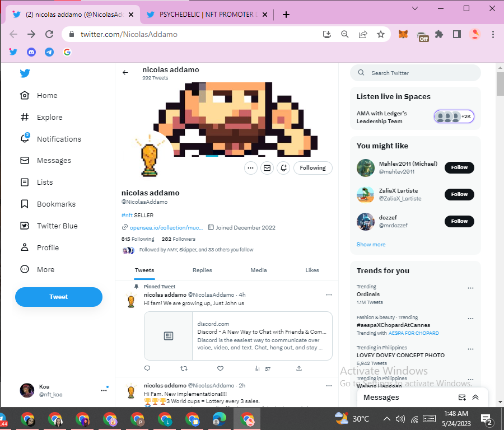The height and width of the screenshot is (430, 504).
Task: Toggle the browser side panel icon
Action: (457, 34)
